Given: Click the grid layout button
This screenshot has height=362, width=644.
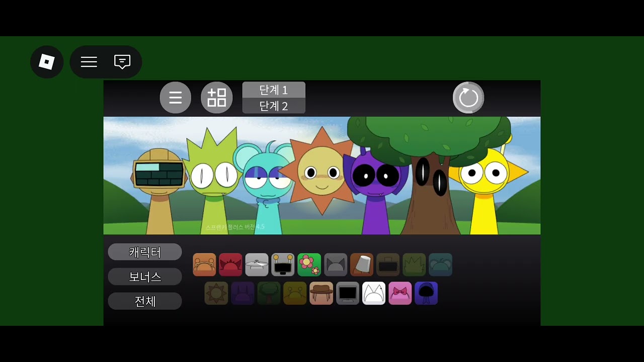Looking at the screenshot, I should click(217, 98).
